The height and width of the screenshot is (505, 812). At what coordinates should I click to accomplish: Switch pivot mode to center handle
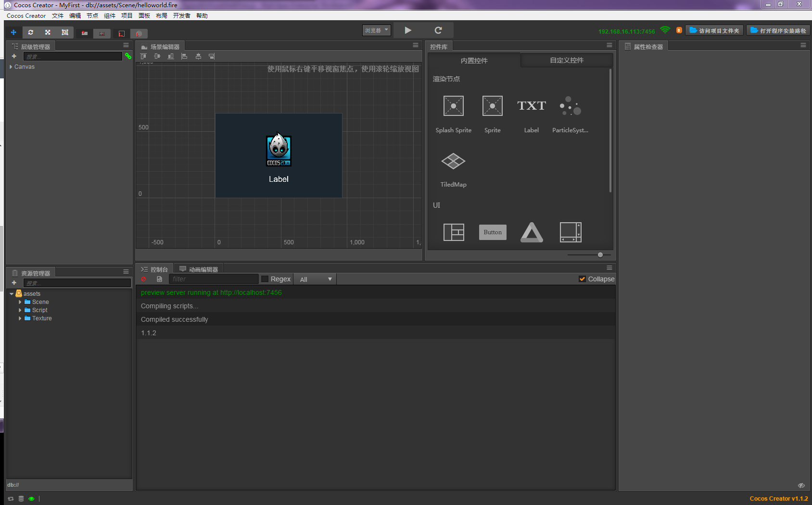[x=102, y=33]
